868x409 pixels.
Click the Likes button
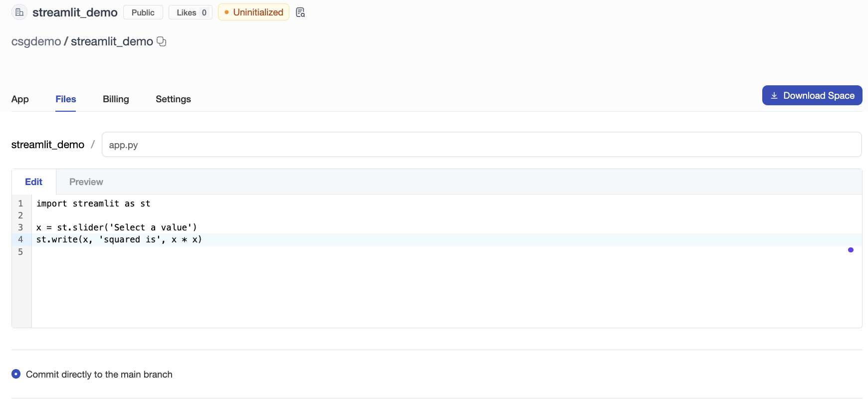191,12
